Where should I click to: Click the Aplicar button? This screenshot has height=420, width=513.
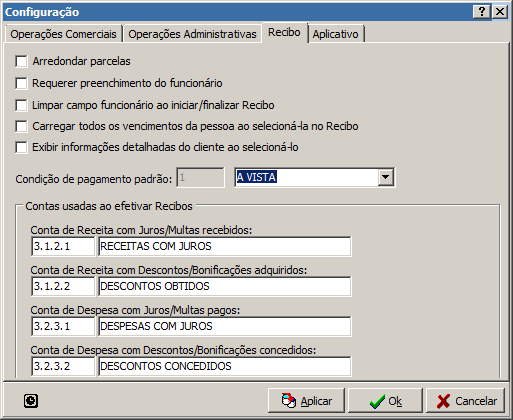coord(306,401)
